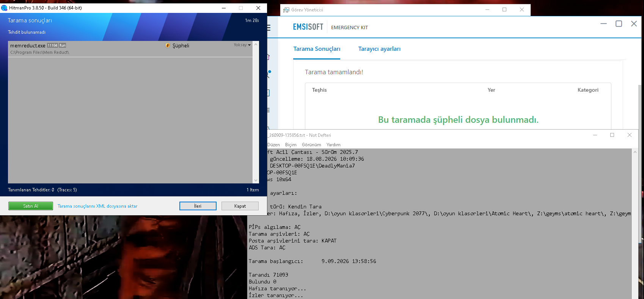This screenshot has width=644, height=299.
Task: Click the '1 Item' count in HitmanPro
Action: coord(253,190)
